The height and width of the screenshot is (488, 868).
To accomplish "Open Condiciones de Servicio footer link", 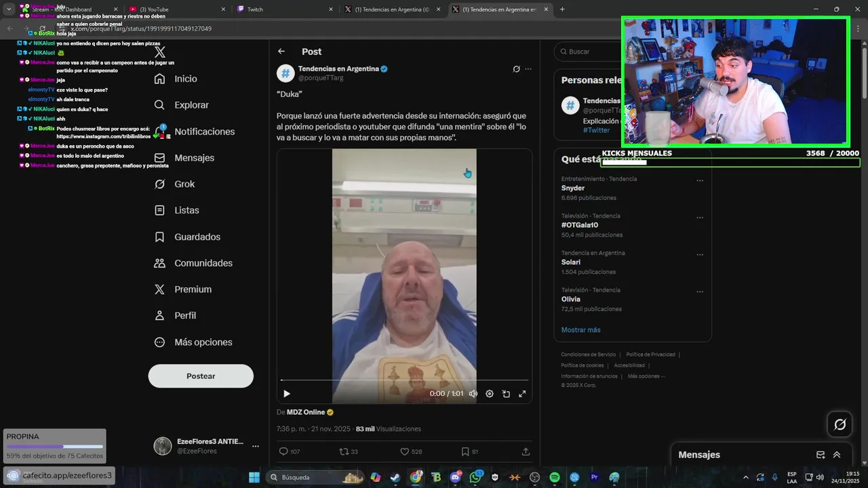I will (x=589, y=354).
